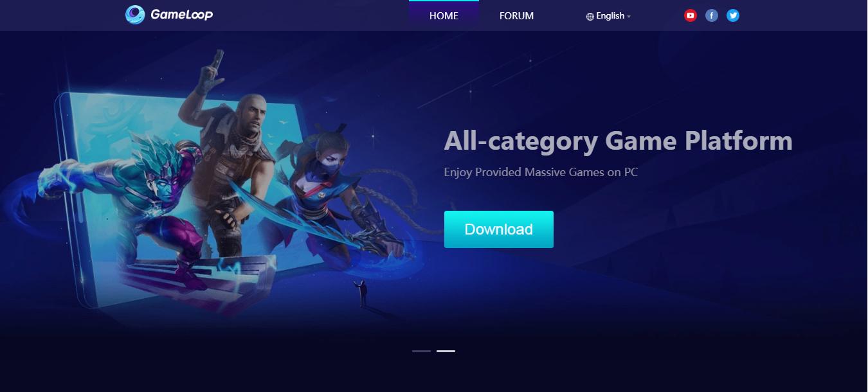This screenshot has height=392, width=868.
Task: Click the globe language icon
Action: 590,17
